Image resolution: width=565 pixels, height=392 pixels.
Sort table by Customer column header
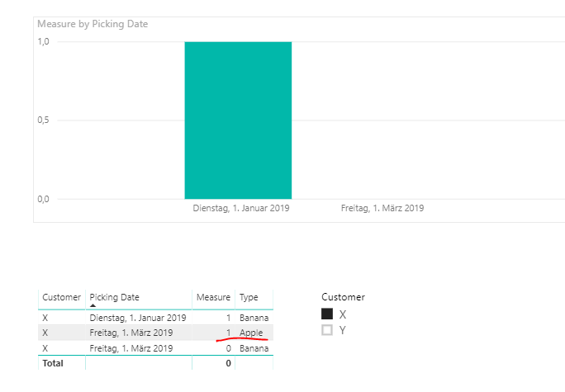click(62, 297)
